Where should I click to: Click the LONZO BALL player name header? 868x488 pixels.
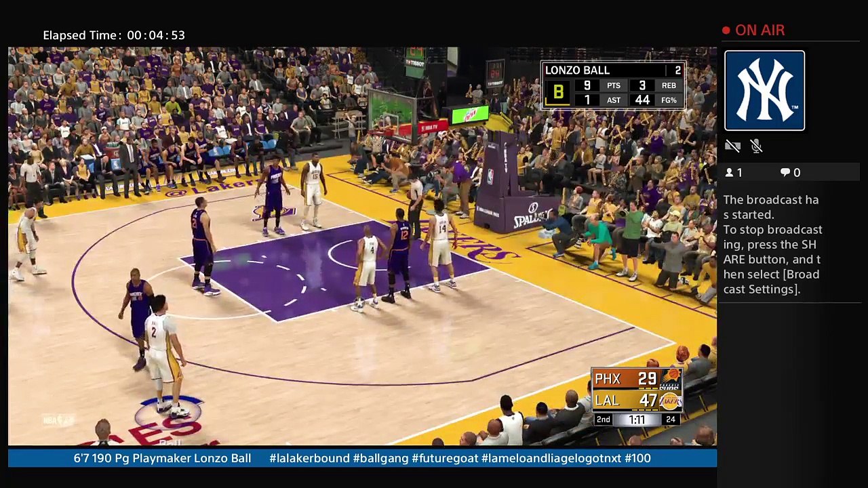[577, 70]
